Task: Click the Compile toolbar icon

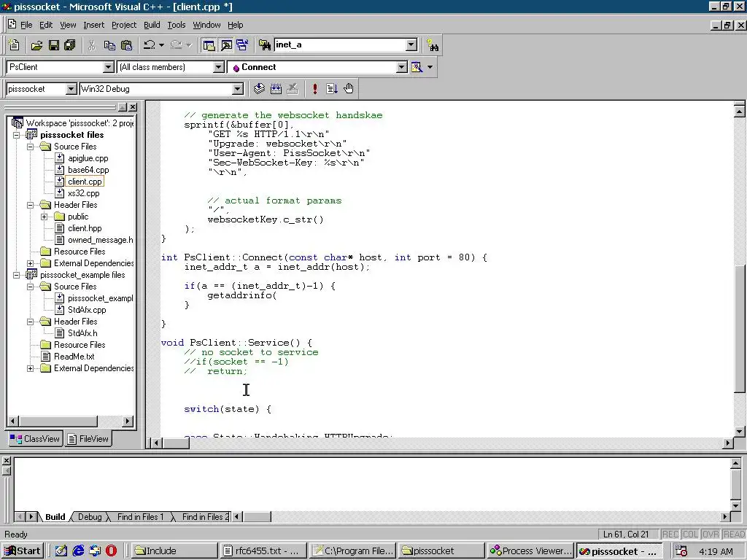Action: coord(259,88)
